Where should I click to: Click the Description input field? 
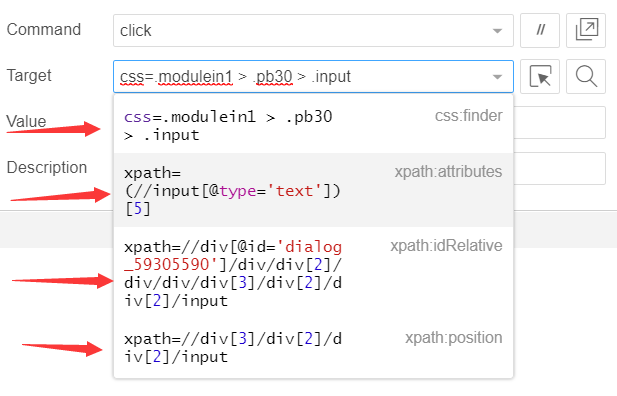pyautogui.click(x=560, y=168)
